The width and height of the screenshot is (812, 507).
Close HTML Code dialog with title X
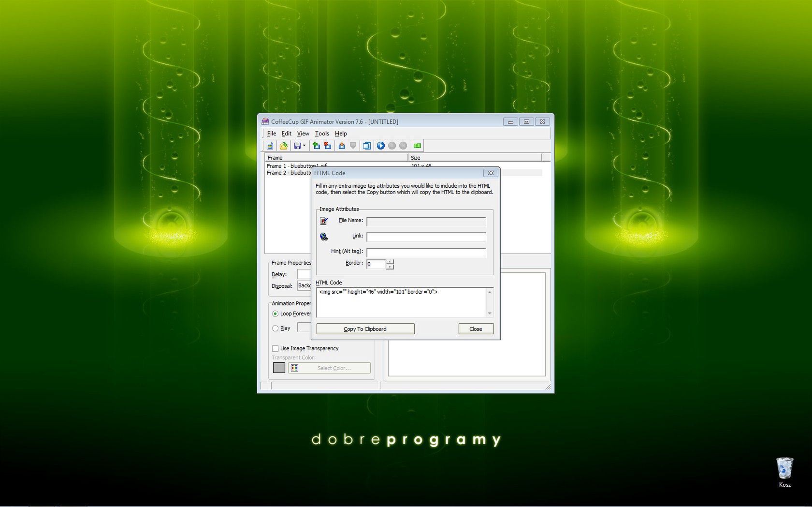coord(491,173)
